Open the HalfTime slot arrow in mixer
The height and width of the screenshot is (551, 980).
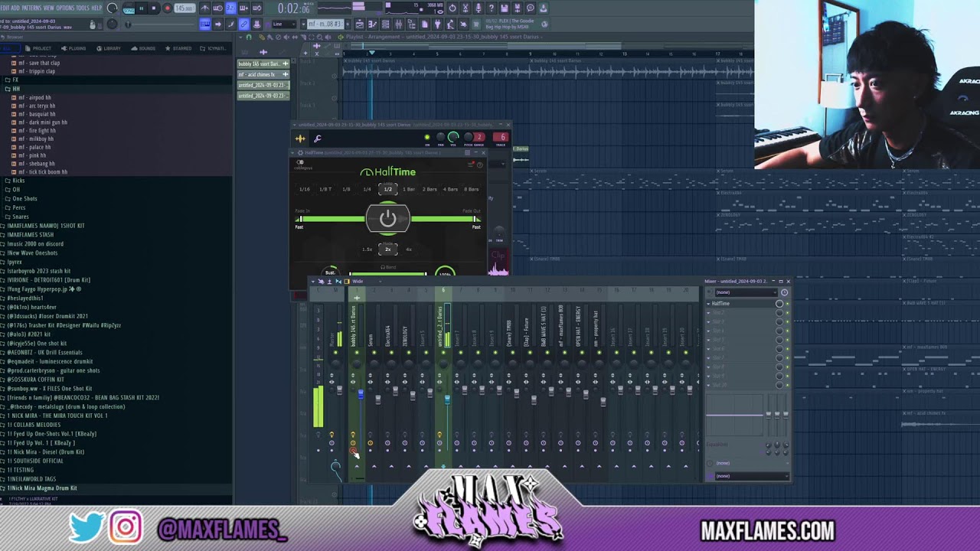(x=708, y=304)
